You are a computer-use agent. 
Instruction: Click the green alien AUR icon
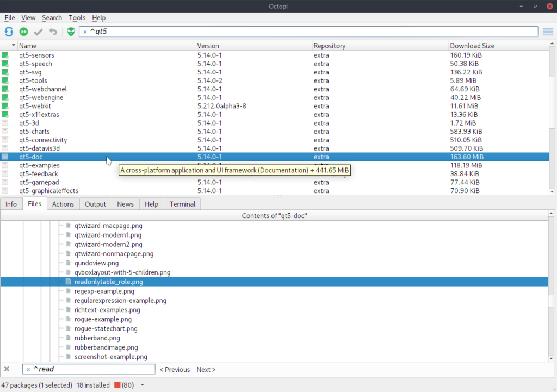pyautogui.click(x=71, y=32)
